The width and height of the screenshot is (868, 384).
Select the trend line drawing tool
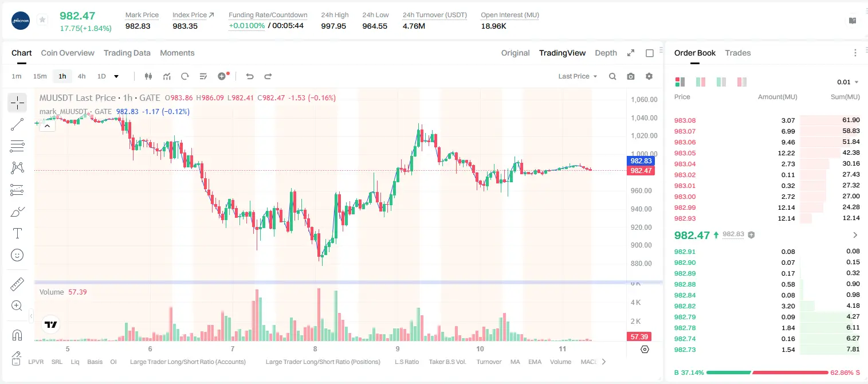pos(17,124)
